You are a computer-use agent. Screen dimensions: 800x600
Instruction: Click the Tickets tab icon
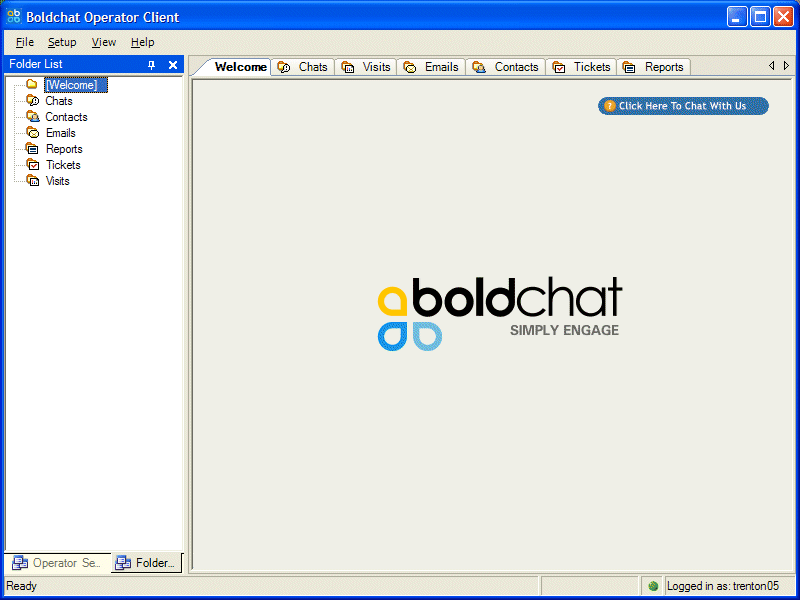coord(559,67)
